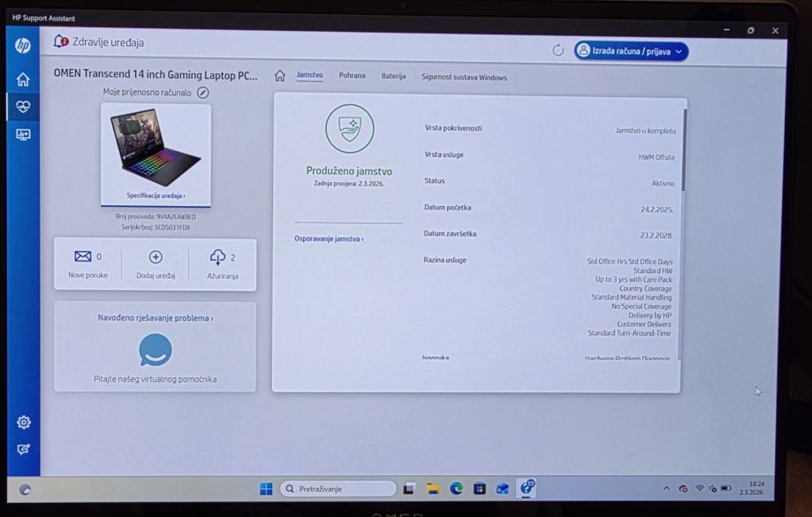Screen dimensions: 812x517
Task: Click the OMEN laptop thumbnail image
Action: [156, 147]
